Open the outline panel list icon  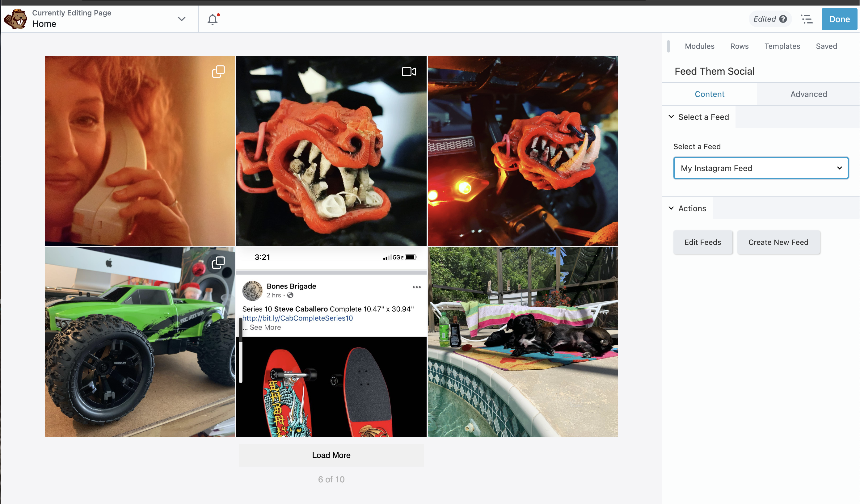coord(807,19)
